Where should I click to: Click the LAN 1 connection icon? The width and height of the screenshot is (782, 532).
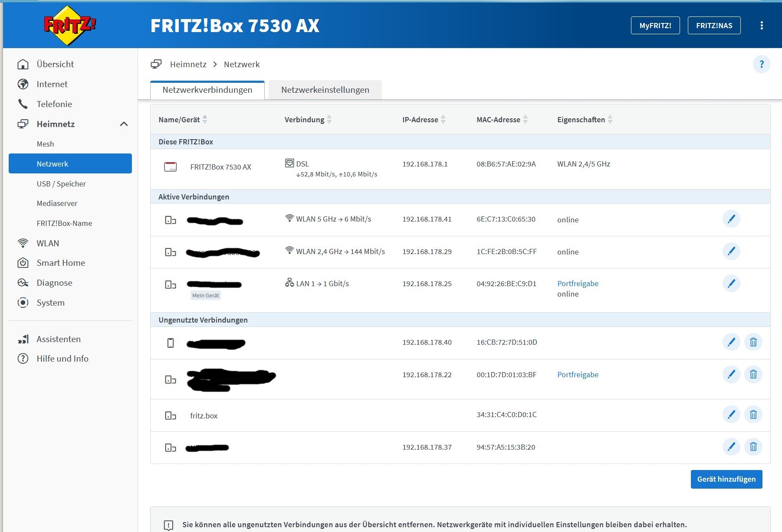click(289, 283)
